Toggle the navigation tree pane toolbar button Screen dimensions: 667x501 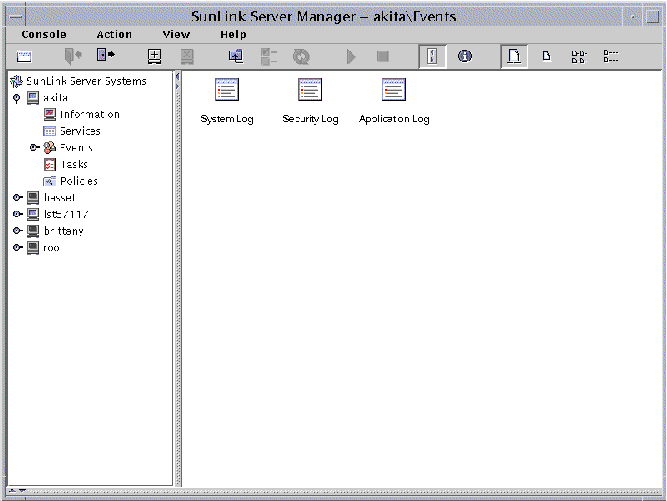(432, 56)
